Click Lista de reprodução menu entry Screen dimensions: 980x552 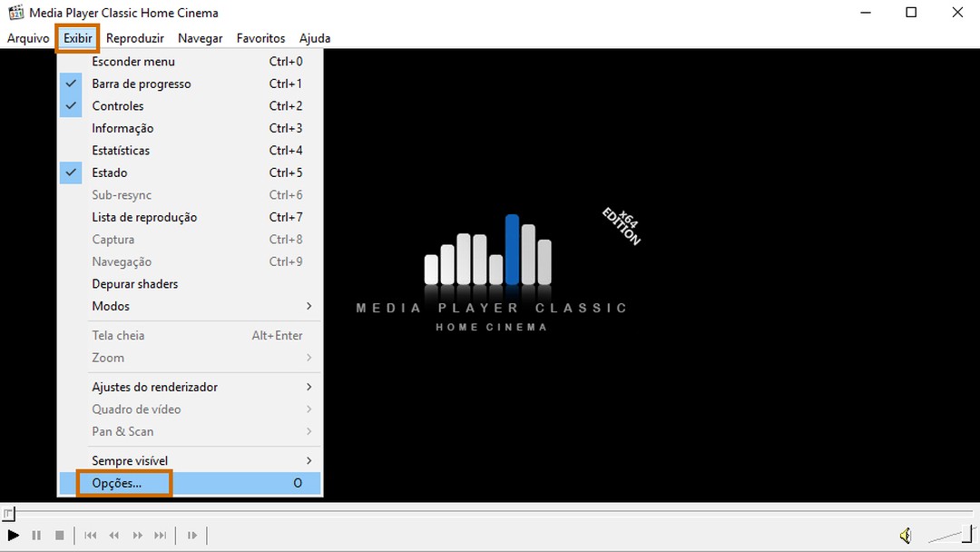[144, 217]
